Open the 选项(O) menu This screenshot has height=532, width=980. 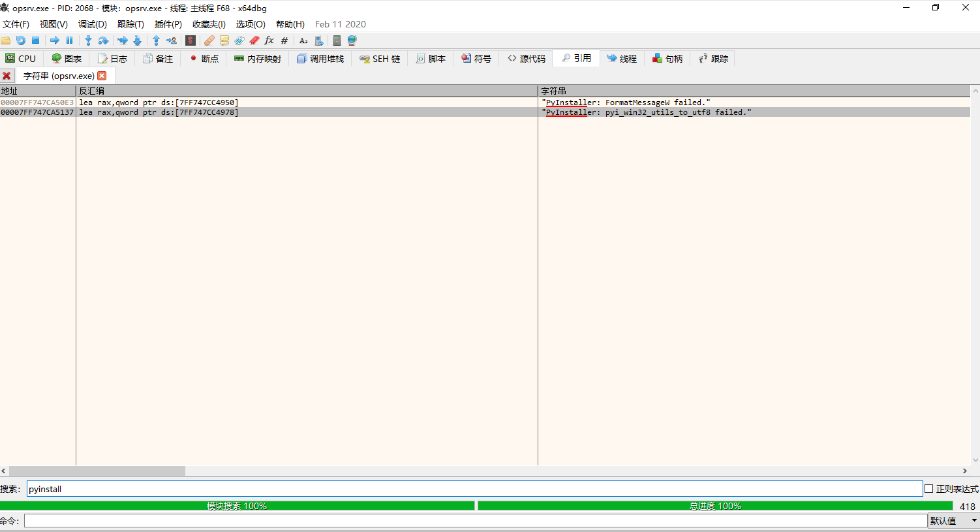point(251,24)
